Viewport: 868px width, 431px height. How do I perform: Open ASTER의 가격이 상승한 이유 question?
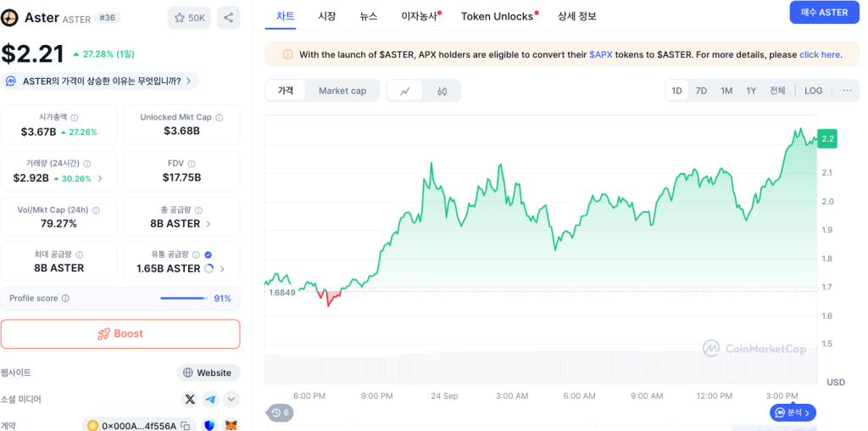click(100, 81)
